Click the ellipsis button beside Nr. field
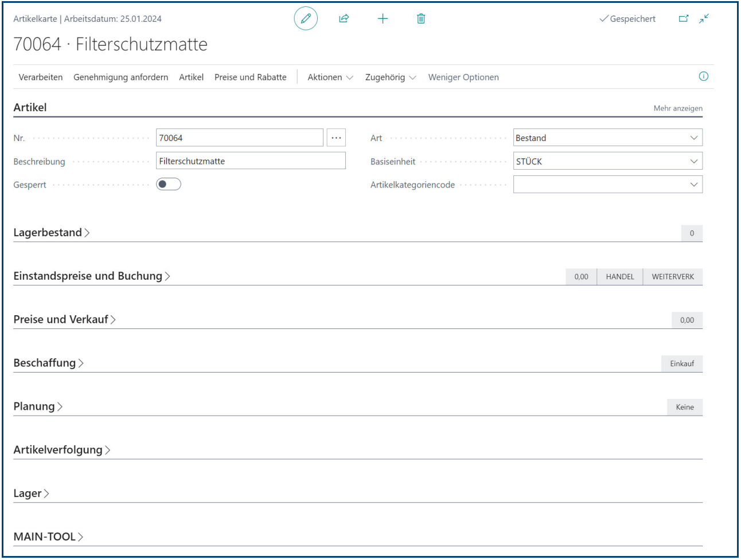Viewport: 741px width, 560px height. tap(336, 138)
